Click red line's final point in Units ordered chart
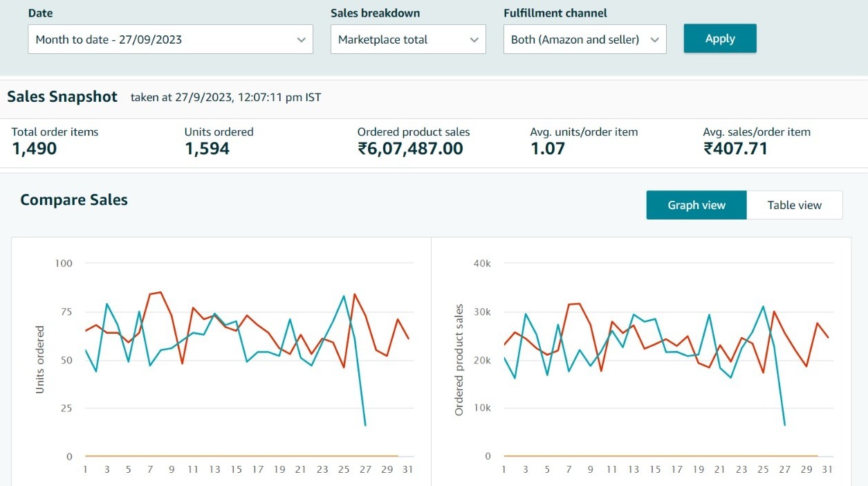This screenshot has width=868, height=486. 409,339
